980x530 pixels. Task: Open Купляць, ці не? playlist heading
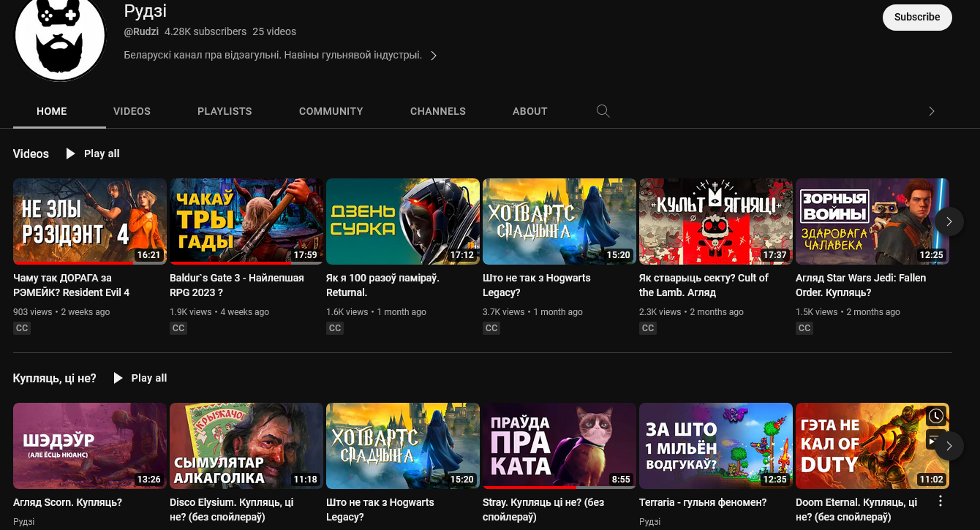coord(55,378)
